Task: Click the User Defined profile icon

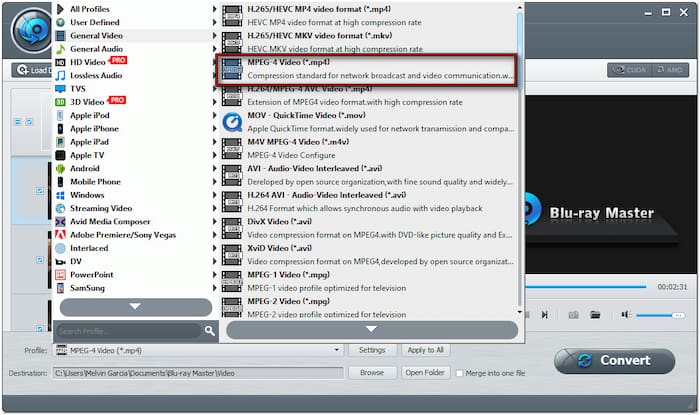Action: pyautogui.click(x=61, y=22)
